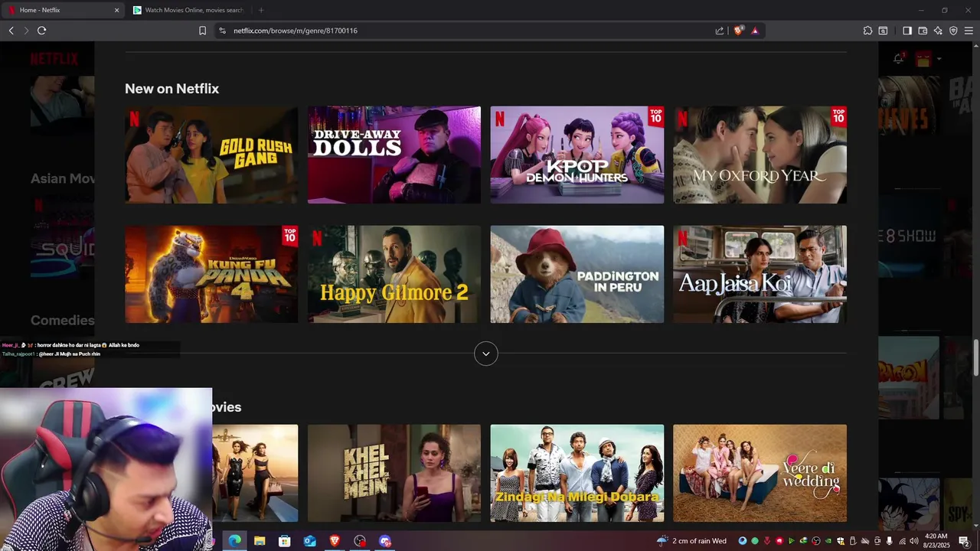980x551 pixels.
Task: Expand New on Netflix with the down chevron
Action: tap(486, 354)
